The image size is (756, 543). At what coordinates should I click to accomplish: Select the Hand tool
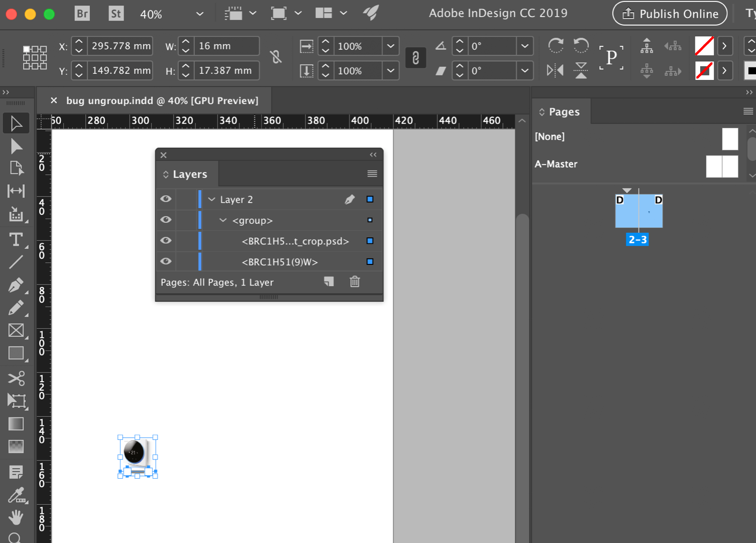[x=17, y=518]
